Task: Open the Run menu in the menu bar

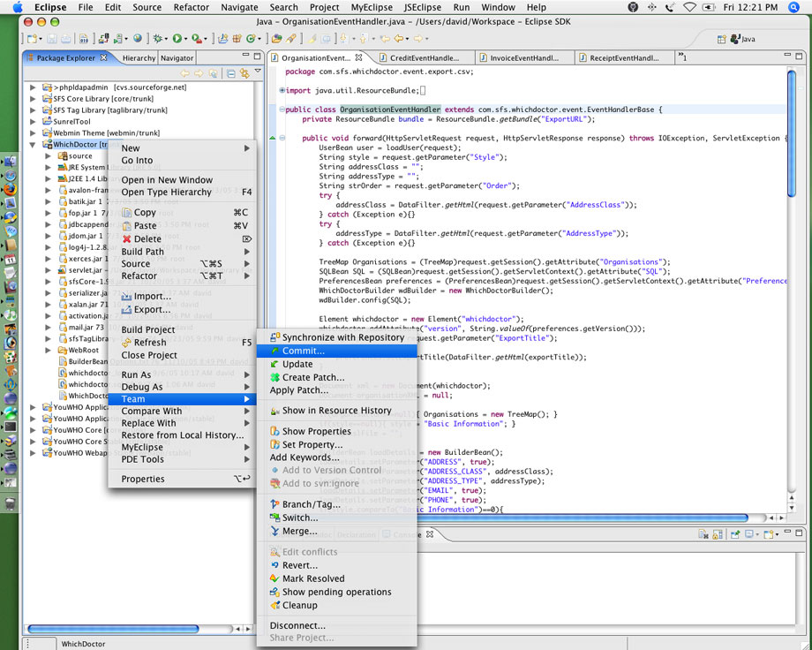Action: [462, 7]
